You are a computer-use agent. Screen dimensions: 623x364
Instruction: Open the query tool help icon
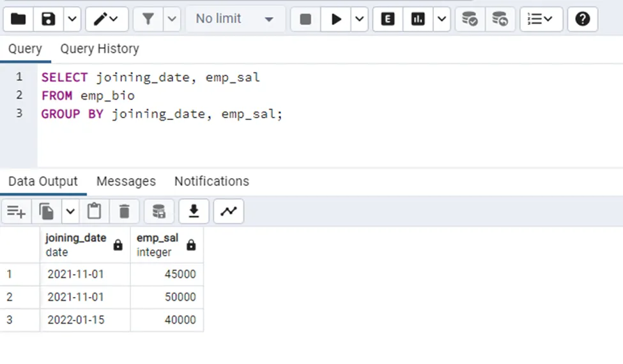[x=582, y=19]
